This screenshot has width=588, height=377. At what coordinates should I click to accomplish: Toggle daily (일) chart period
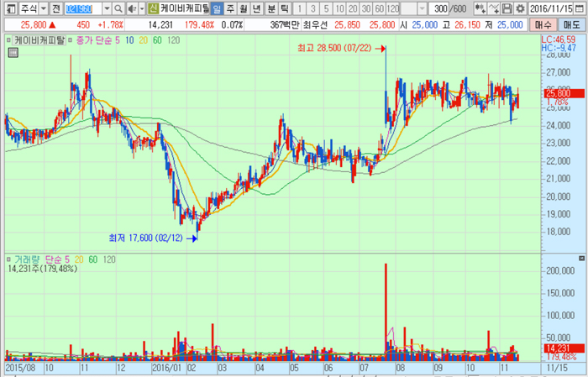(216, 8)
